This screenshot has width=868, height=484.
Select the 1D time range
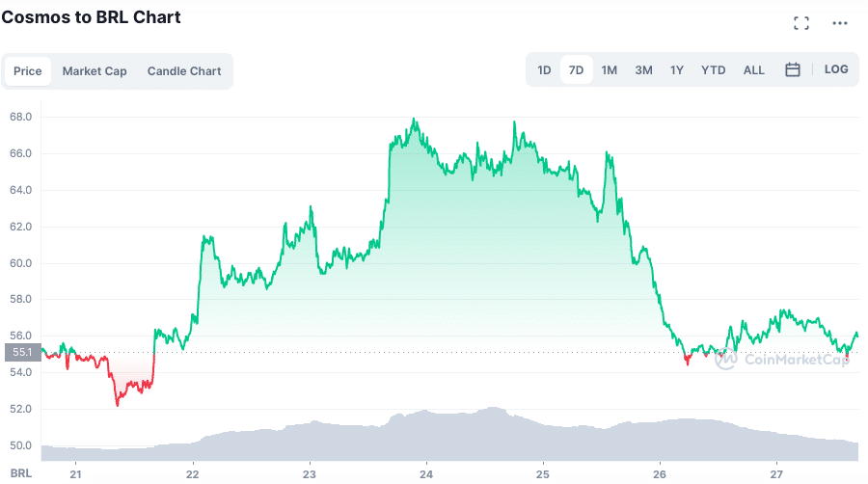pyautogui.click(x=544, y=70)
